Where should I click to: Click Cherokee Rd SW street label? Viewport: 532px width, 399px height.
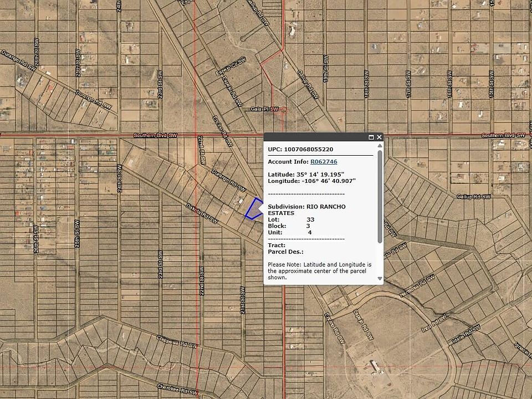click(x=177, y=390)
